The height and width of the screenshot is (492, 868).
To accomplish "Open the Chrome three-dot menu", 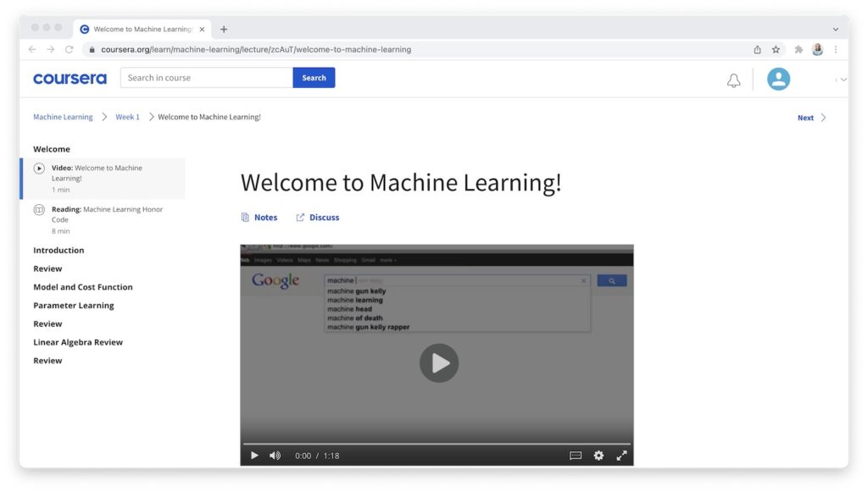I will tap(836, 49).
